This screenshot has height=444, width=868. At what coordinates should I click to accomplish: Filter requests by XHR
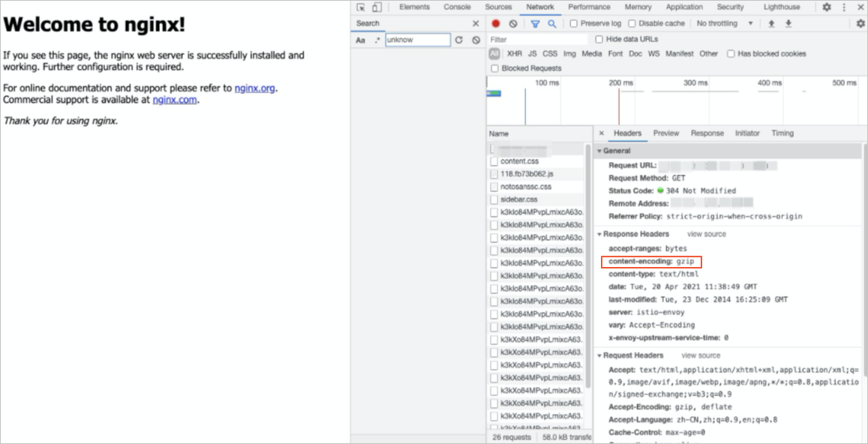[514, 54]
